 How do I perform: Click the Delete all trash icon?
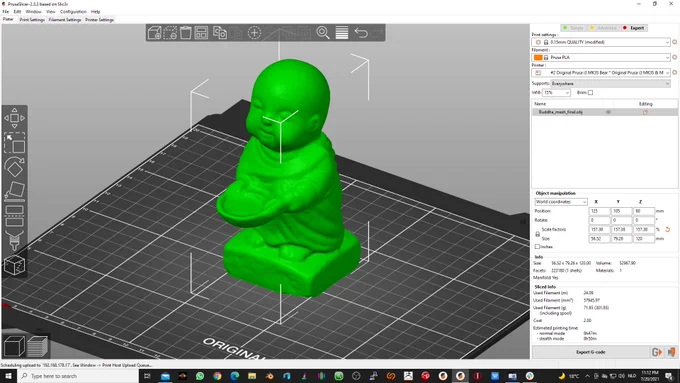[186, 33]
